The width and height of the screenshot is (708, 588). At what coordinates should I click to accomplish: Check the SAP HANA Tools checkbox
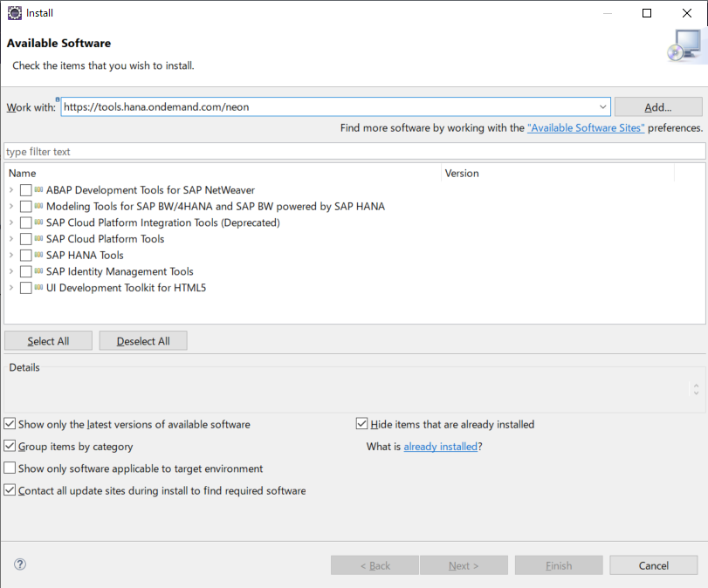25,255
